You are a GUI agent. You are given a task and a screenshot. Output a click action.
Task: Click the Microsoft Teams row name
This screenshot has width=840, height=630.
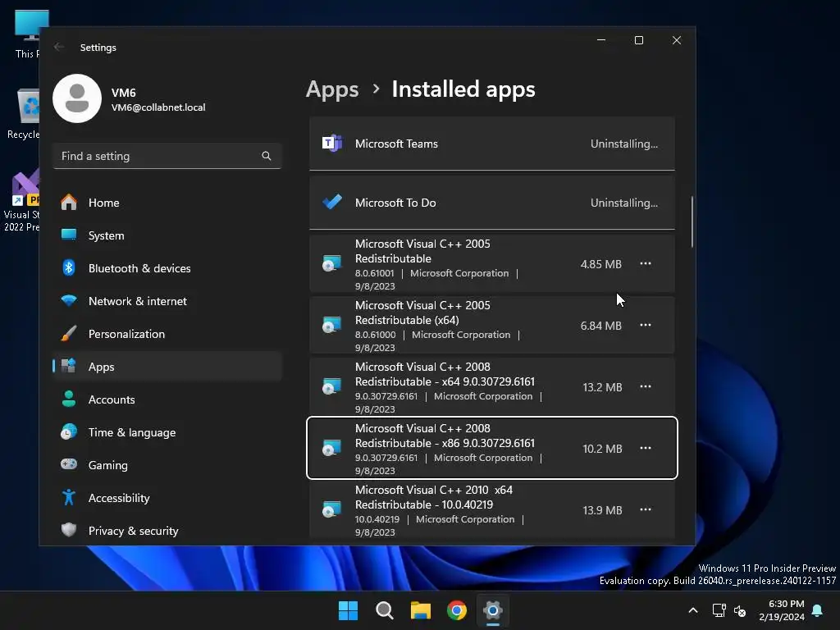[x=396, y=144]
